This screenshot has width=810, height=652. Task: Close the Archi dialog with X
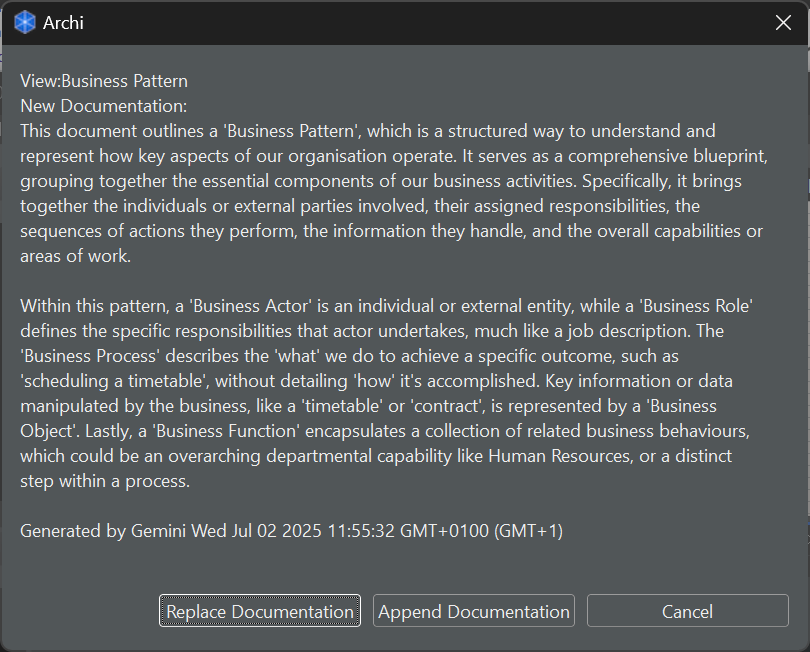point(783,22)
